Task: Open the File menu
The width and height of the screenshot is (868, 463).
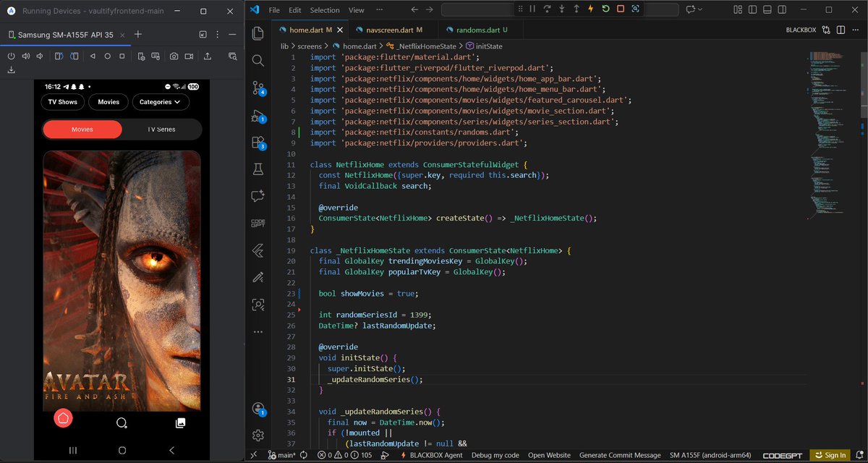Action: coord(274,10)
